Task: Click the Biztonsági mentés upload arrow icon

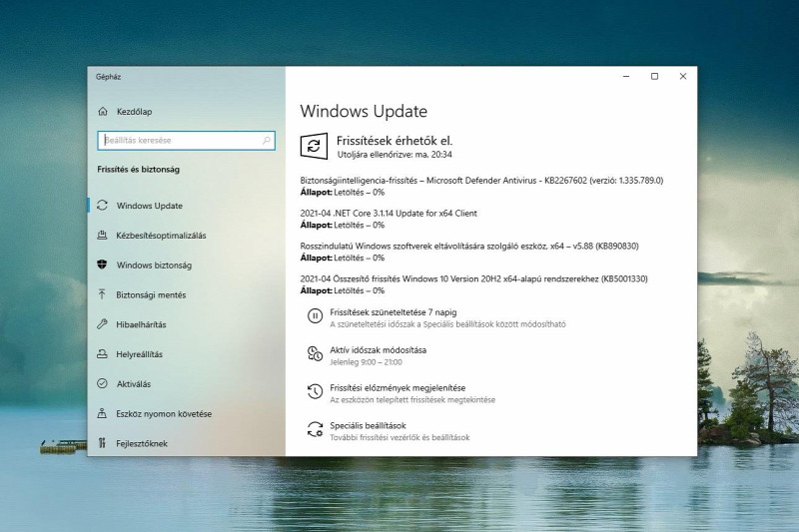Action: 102,294
